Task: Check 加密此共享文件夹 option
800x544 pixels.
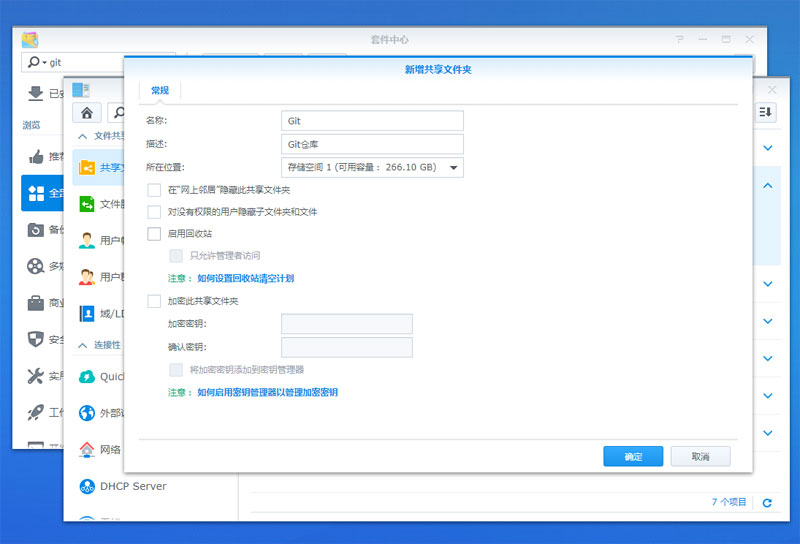Action: pyautogui.click(x=154, y=300)
